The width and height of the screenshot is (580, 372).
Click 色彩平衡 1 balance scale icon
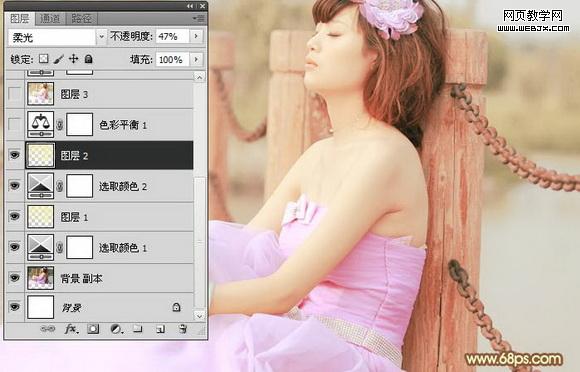(x=41, y=125)
